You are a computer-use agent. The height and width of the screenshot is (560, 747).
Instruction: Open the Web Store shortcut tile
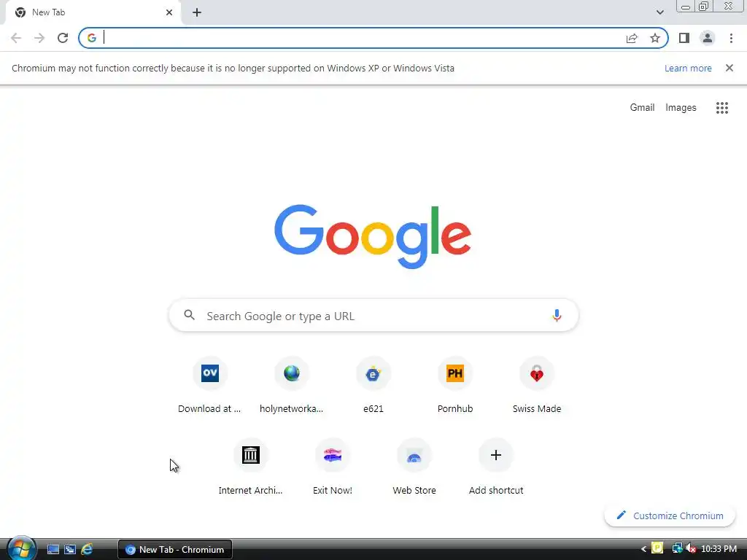point(414,467)
